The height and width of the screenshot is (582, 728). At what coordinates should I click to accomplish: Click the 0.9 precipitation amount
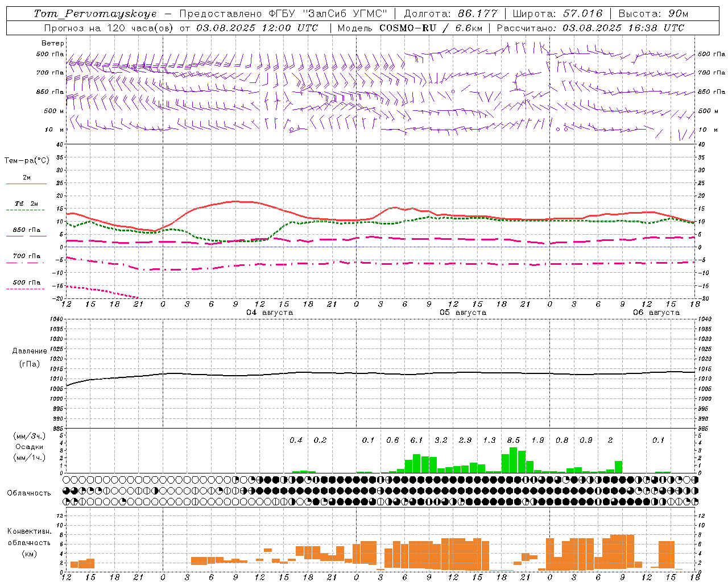(586, 440)
